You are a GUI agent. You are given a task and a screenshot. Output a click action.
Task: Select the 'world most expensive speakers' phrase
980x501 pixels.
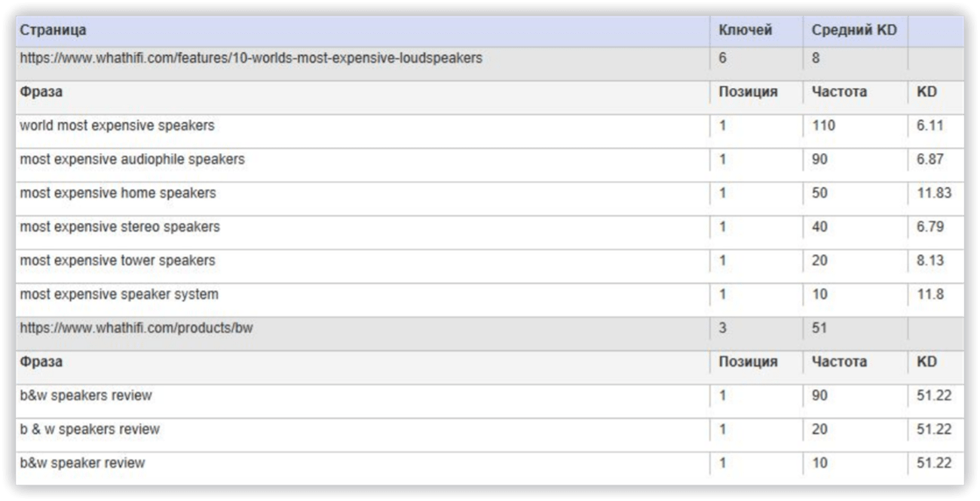point(117,126)
